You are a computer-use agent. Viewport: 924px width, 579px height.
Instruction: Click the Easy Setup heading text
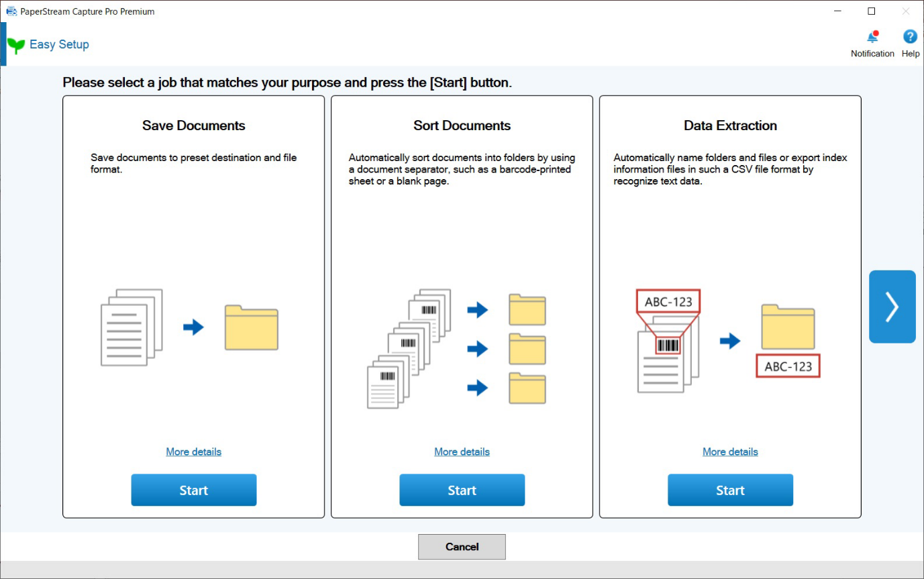pyautogui.click(x=59, y=45)
